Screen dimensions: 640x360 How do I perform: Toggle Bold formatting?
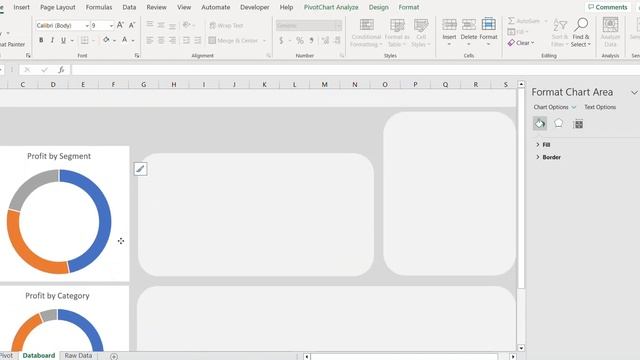click(41, 40)
